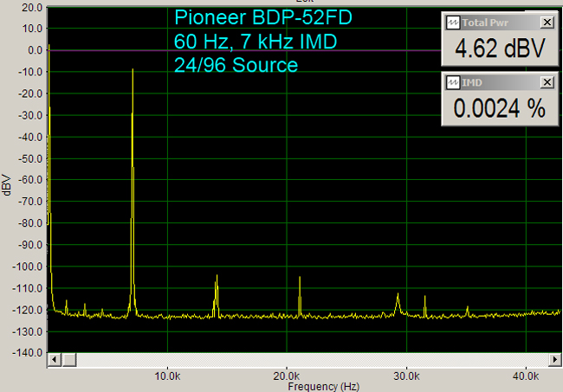563x392 pixels.
Task: Click the -60.0 dBV axis tick label
Action: 30,180
